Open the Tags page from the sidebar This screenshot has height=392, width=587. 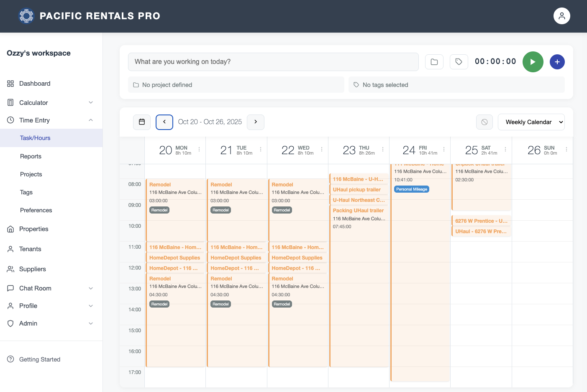tap(26, 192)
